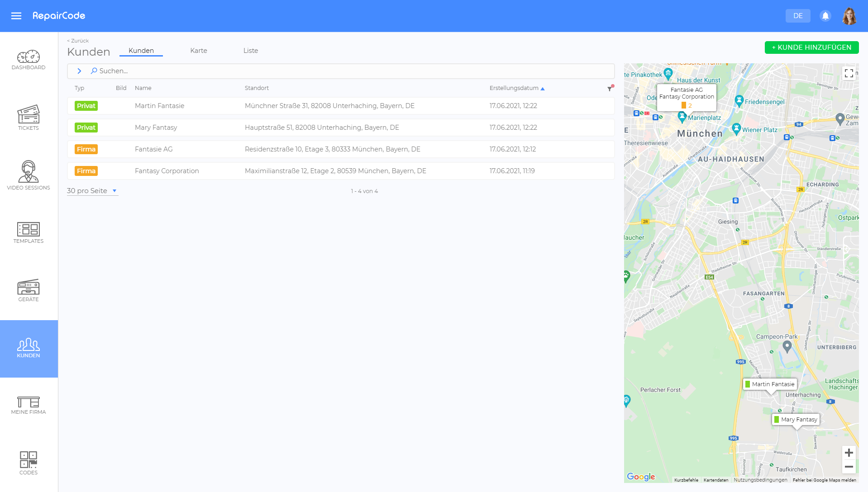Viewport: 868px width, 492px height.
Task: Click the notification bell icon
Action: tap(825, 16)
